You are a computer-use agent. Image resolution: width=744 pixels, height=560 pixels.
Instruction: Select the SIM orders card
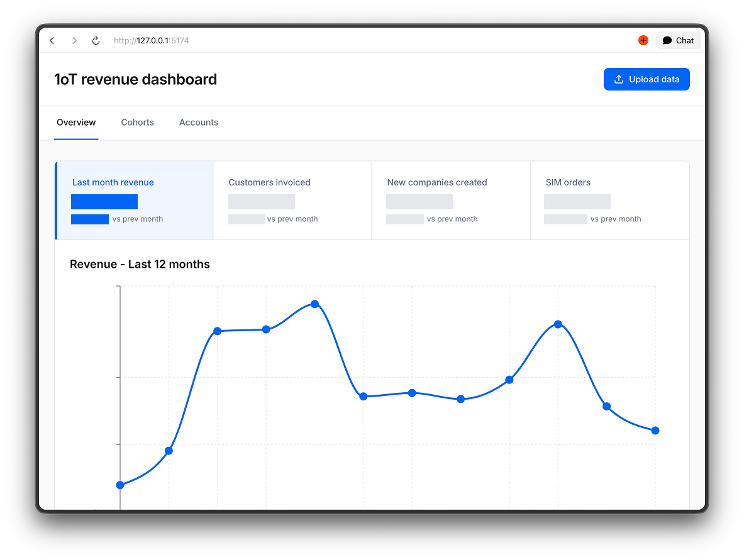[609, 200]
